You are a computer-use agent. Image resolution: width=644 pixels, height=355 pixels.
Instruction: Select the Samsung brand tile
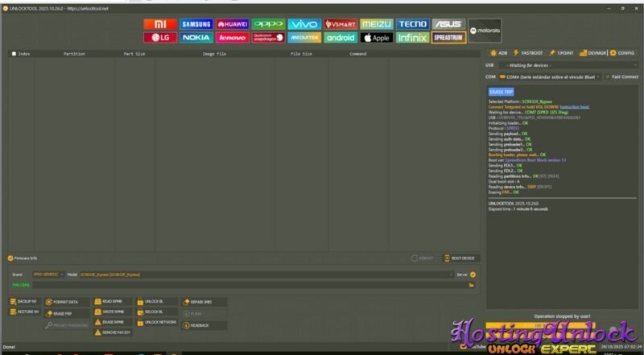coord(196,24)
